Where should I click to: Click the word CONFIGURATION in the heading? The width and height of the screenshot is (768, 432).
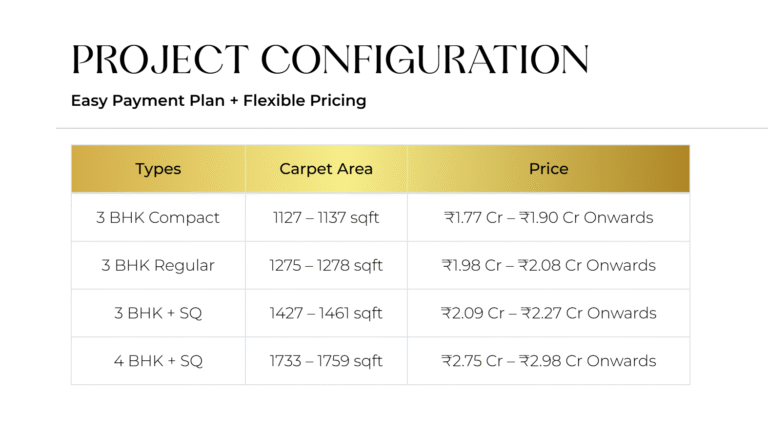(x=425, y=60)
